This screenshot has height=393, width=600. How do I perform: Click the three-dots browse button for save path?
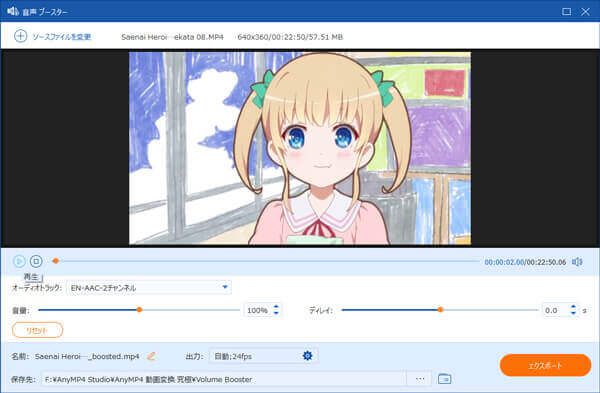pos(420,379)
